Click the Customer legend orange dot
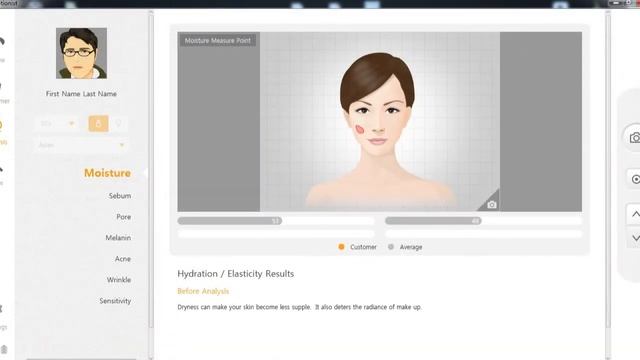The height and width of the screenshot is (360, 640). coord(341,247)
